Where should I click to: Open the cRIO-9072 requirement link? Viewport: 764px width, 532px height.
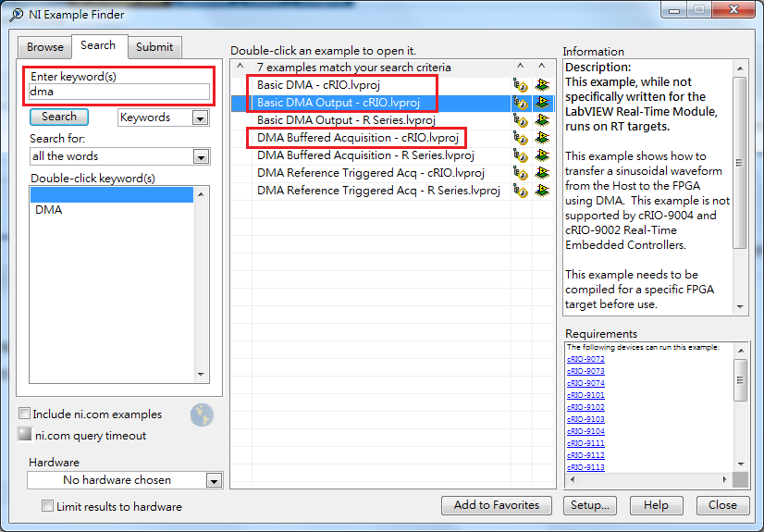[585, 359]
